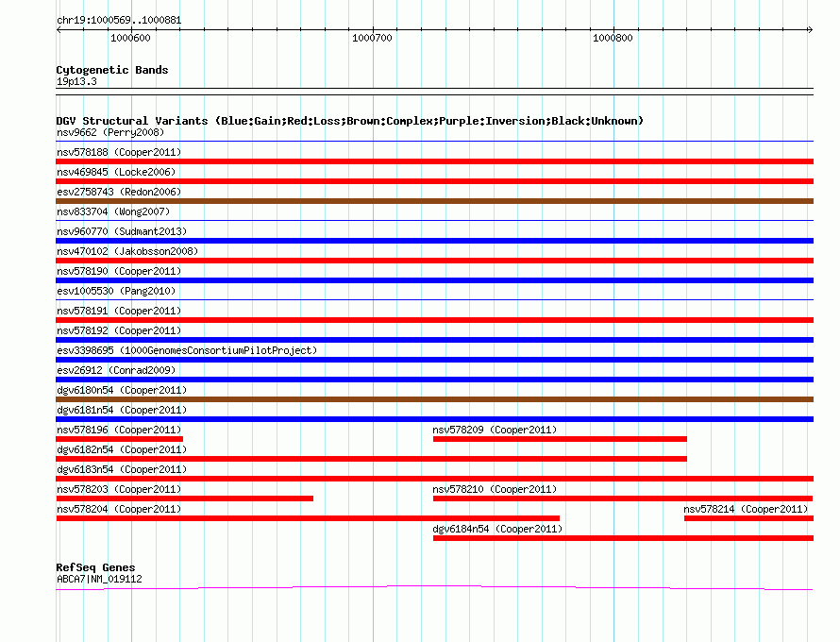This screenshot has height=642, width=840.
Task: Click the dgv6184n54 (Cooper2011) label
Action: point(497,529)
